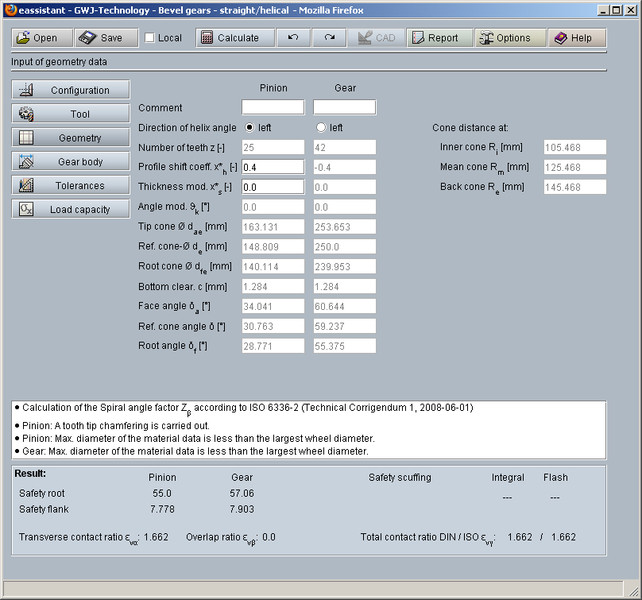The height and width of the screenshot is (600, 642).
Task: Click the Pinion profile shift coefficient field
Action: point(272,167)
